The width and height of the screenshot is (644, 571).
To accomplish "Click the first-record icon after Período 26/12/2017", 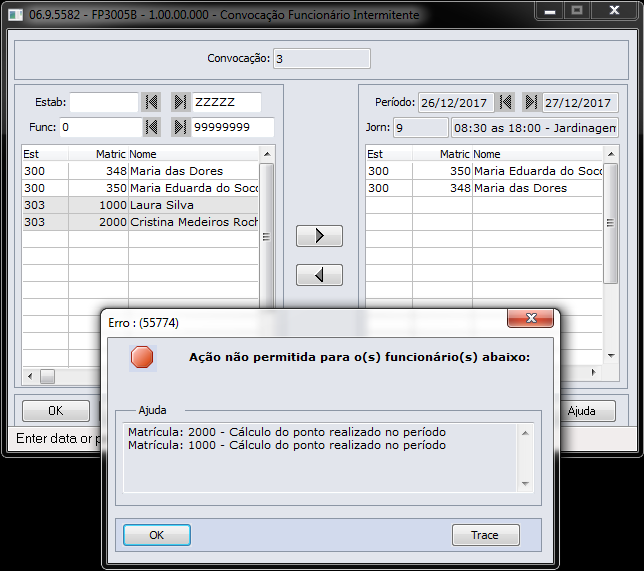I will (505, 102).
